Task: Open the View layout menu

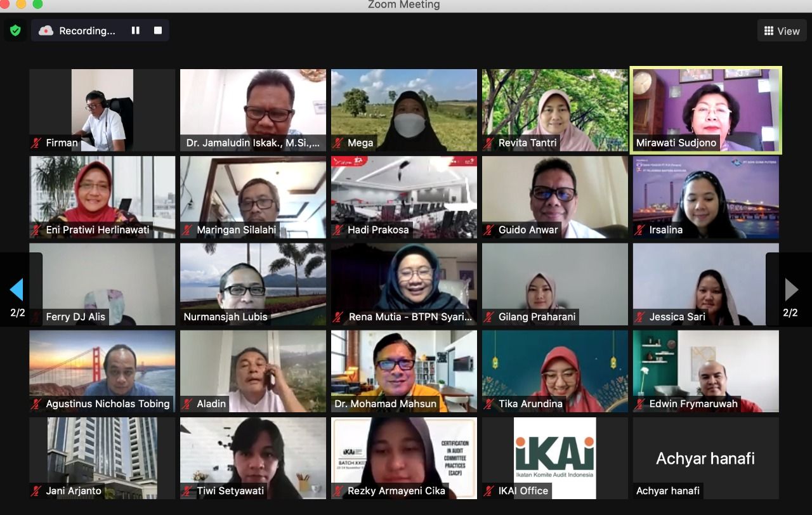Action: click(x=782, y=30)
